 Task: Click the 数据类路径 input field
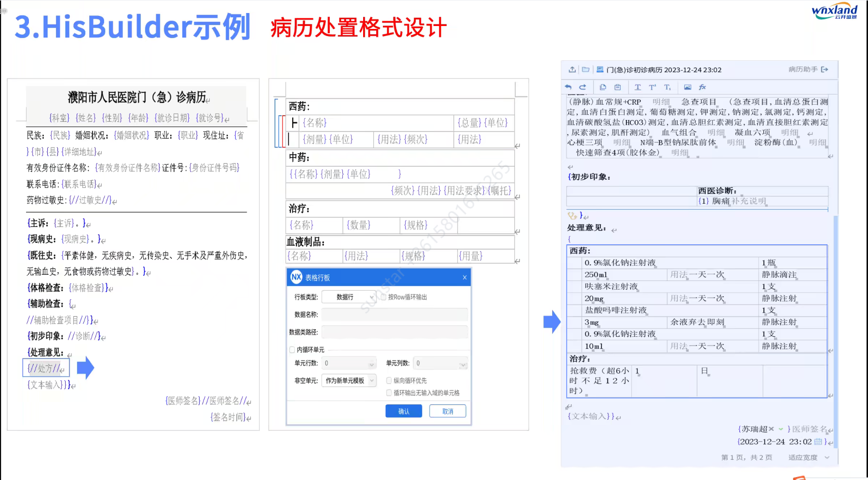394,332
